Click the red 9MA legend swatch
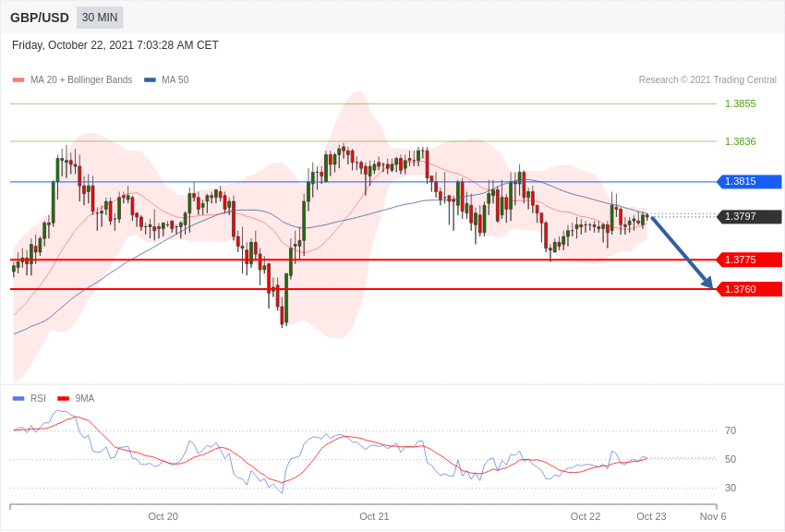The height and width of the screenshot is (532, 785). click(64, 398)
